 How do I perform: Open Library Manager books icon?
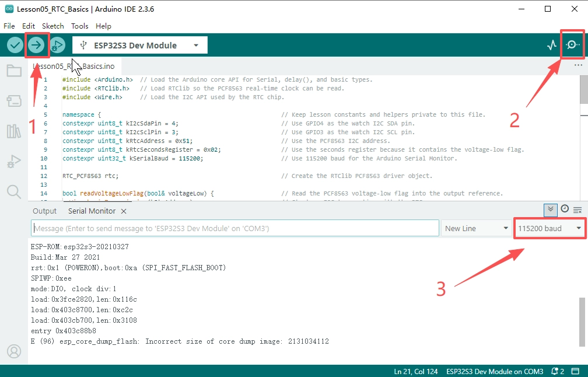[14, 131]
